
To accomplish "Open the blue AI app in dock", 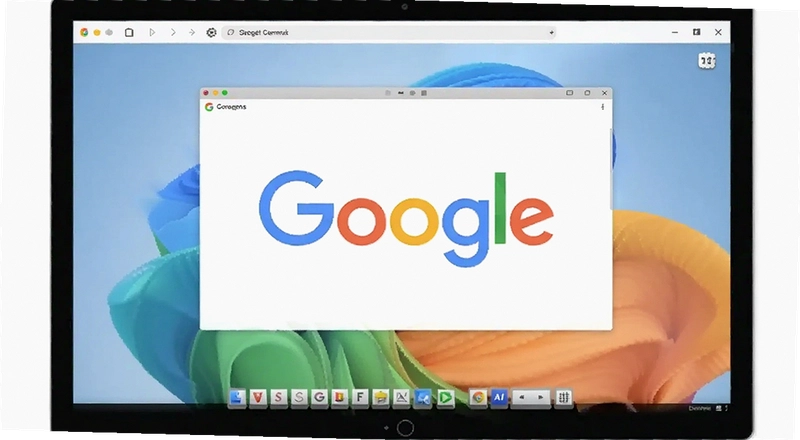I will (499, 397).
